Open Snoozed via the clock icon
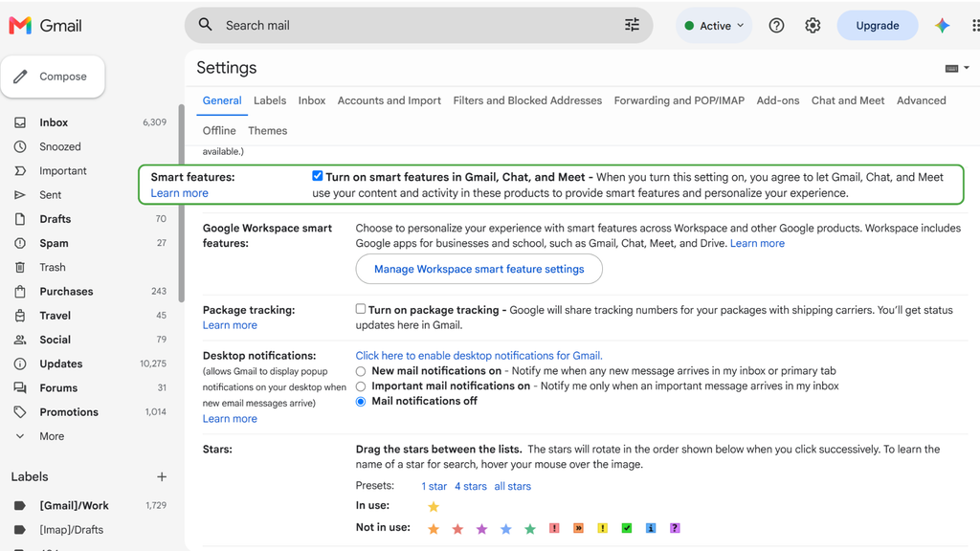 click(x=20, y=146)
